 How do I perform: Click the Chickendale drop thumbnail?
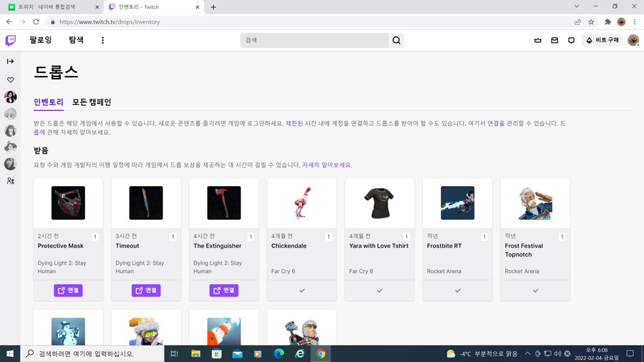pyautogui.click(x=302, y=202)
